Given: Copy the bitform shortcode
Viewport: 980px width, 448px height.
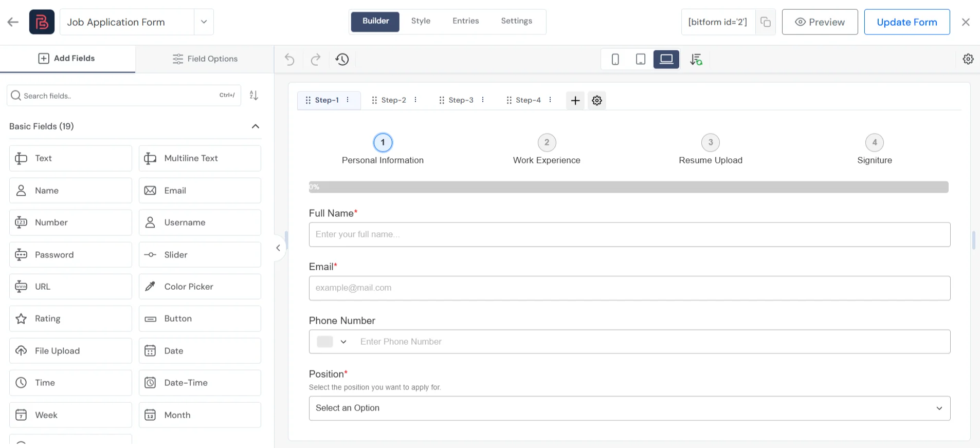Looking at the screenshot, I should [766, 22].
